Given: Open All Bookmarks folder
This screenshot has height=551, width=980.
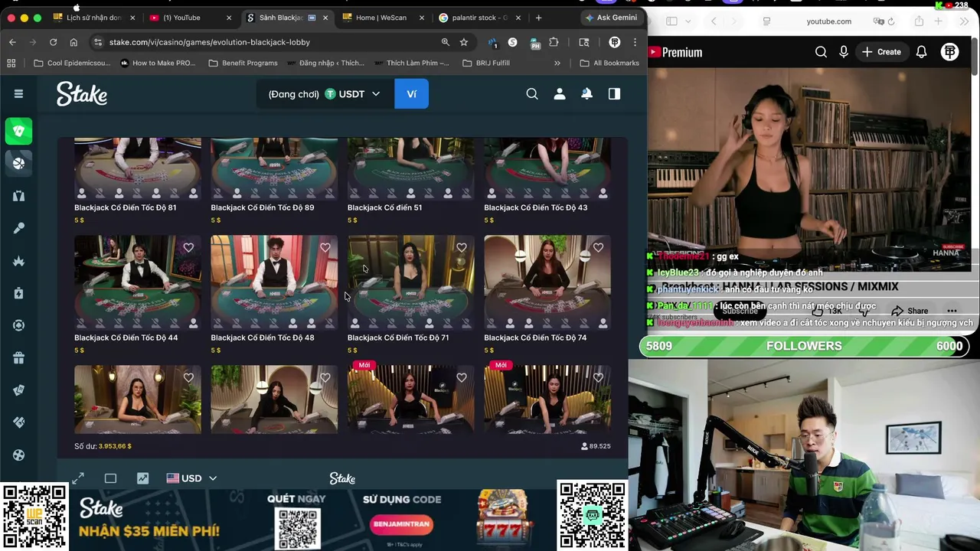Looking at the screenshot, I should pos(609,63).
